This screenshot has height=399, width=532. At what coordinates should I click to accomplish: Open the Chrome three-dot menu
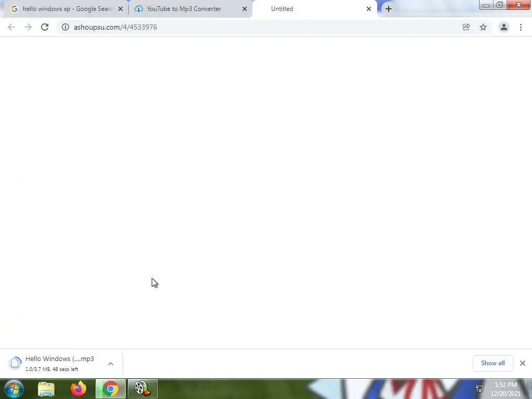coord(521,27)
